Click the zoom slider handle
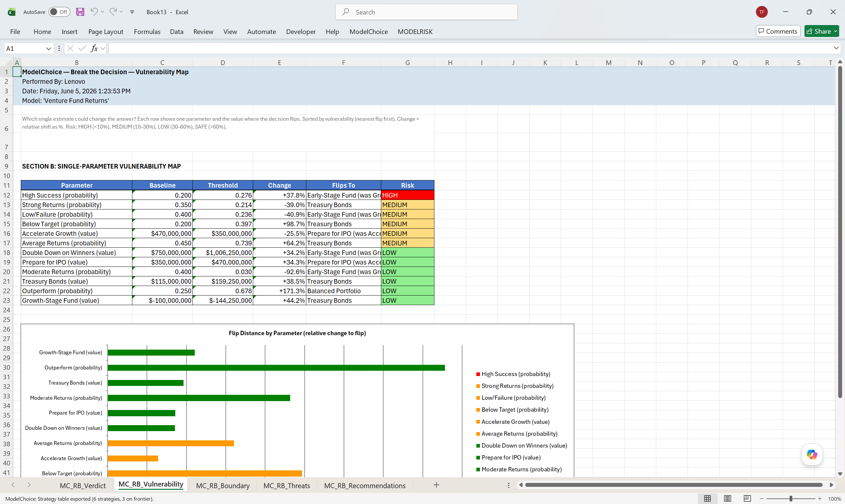The width and height of the screenshot is (845, 504). point(791,499)
